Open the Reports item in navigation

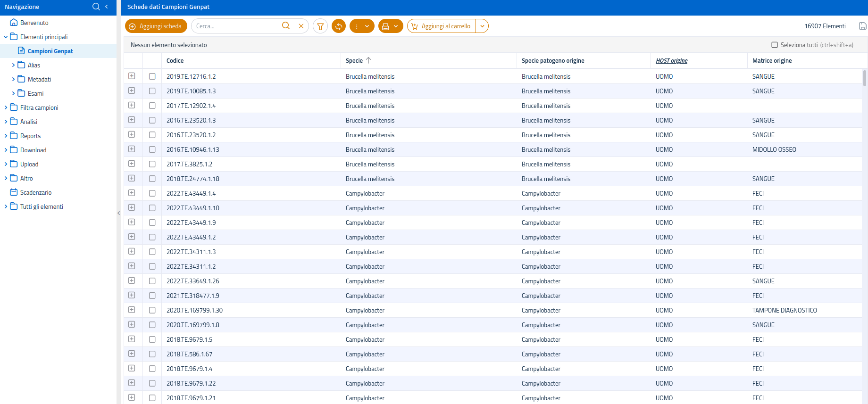pos(30,136)
